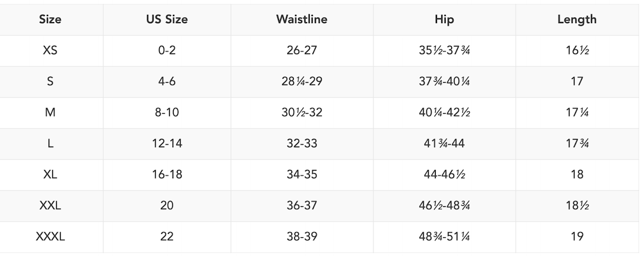
Task: Click US size 12-14 cell
Action: tap(166, 144)
